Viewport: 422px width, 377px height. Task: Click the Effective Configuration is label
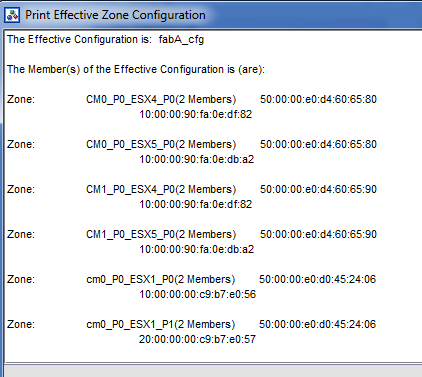[x=79, y=39]
